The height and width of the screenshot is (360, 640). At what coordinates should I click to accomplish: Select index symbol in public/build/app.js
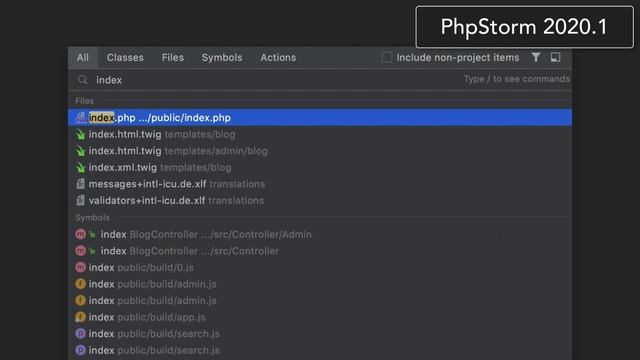click(320, 317)
